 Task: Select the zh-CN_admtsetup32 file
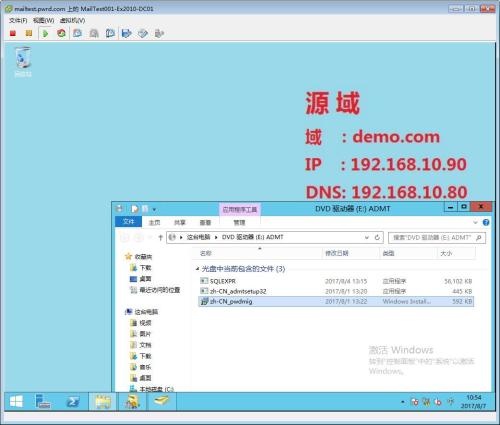tap(336, 291)
